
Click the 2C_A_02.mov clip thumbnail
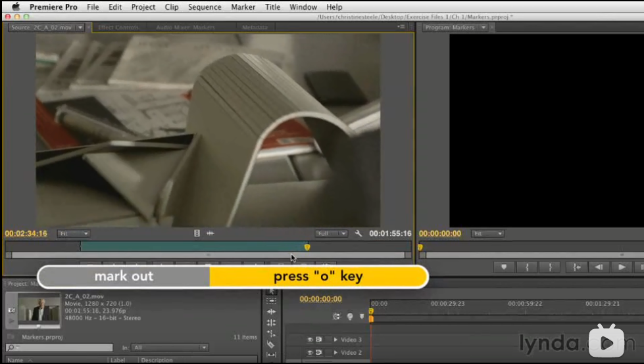(39, 310)
